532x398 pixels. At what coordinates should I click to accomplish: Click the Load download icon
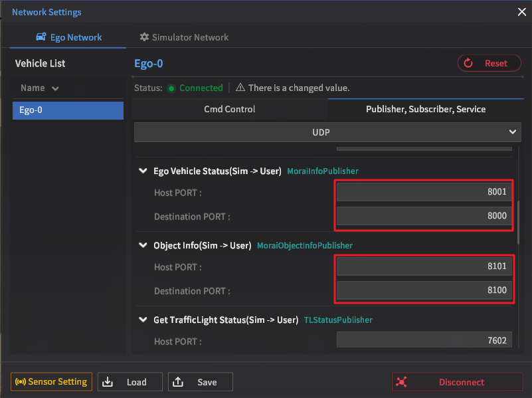coord(108,382)
